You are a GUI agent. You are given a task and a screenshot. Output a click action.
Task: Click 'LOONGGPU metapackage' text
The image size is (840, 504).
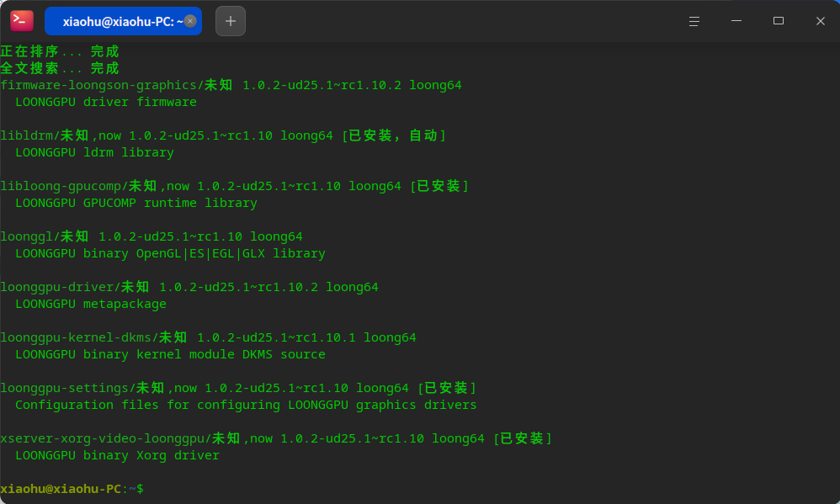(x=91, y=304)
